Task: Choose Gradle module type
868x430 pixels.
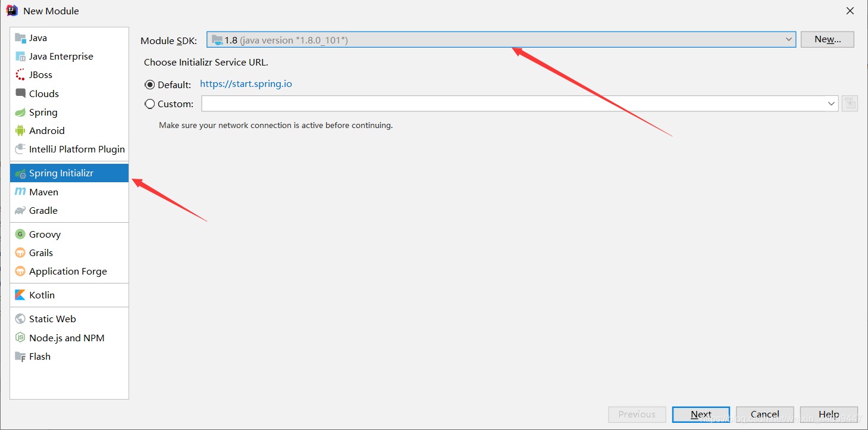Action: pyautogui.click(x=69, y=210)
